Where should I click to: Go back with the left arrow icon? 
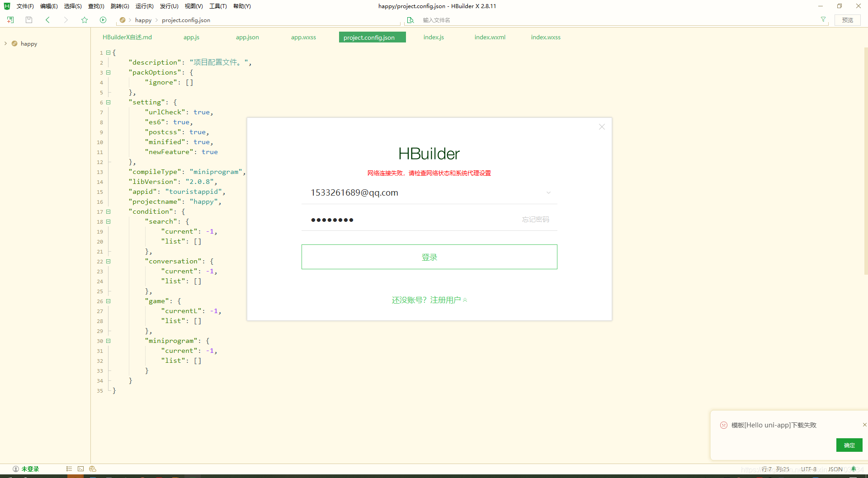47,20
